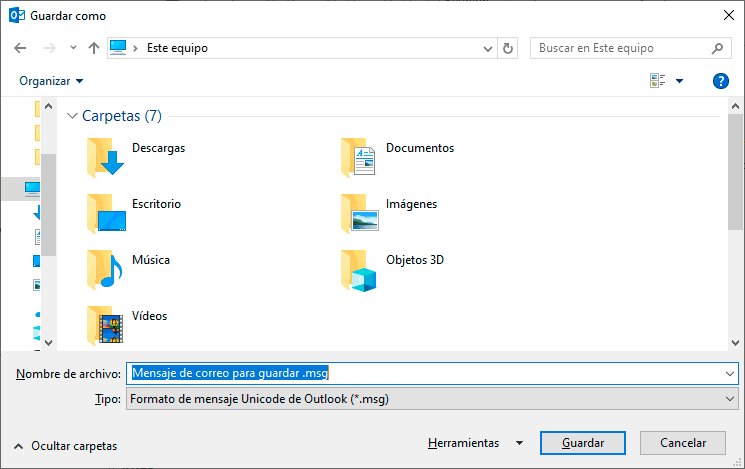This screenshot has height=469, width=745.
Task: Expand the Tipo file format dropdown
Action: tap(727, 399)
